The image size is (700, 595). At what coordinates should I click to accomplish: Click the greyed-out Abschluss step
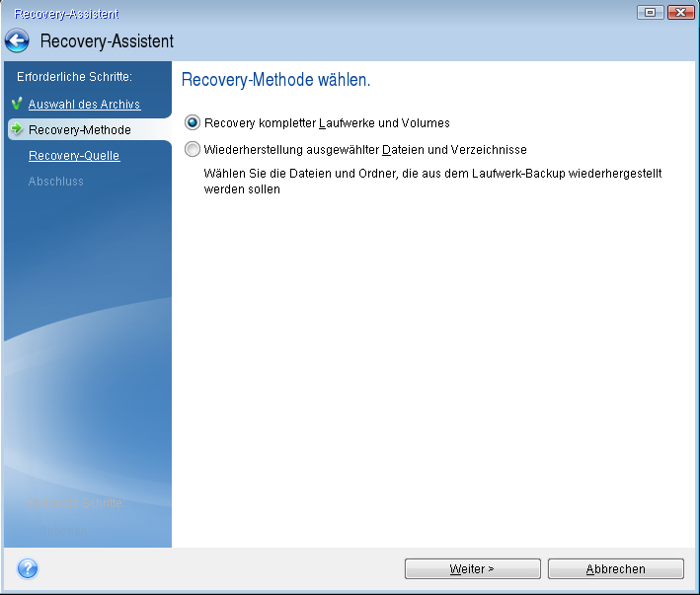coord(56,182)
